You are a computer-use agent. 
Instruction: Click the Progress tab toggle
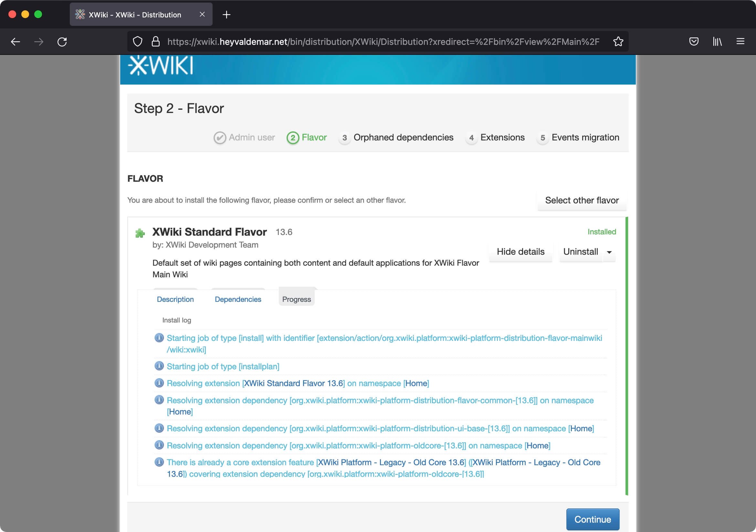click(x=297, y=298)
